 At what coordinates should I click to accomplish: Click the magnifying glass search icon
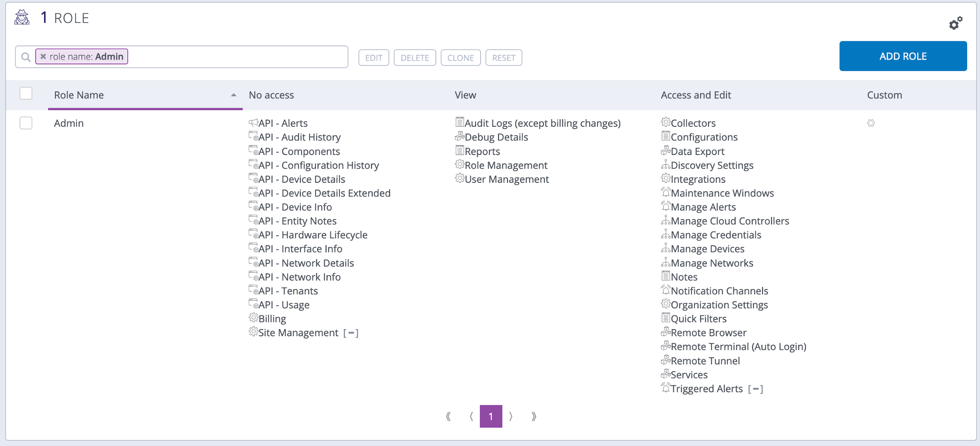point(26,56)
